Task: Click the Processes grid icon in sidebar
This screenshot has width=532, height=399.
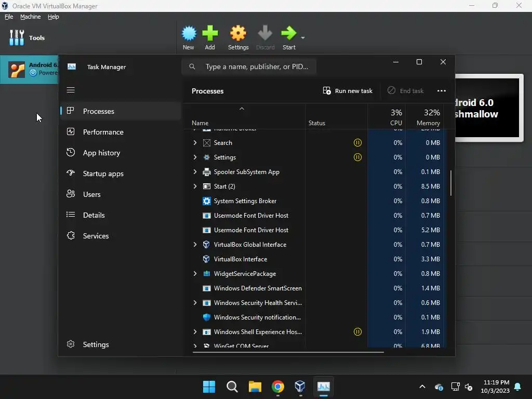Action: [x=71, y=111]
